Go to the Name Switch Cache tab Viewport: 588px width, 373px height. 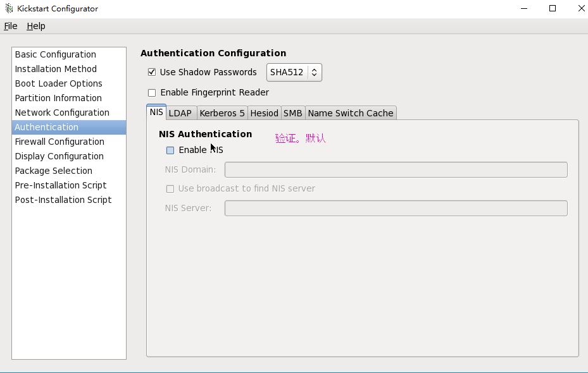click(351, 113)
